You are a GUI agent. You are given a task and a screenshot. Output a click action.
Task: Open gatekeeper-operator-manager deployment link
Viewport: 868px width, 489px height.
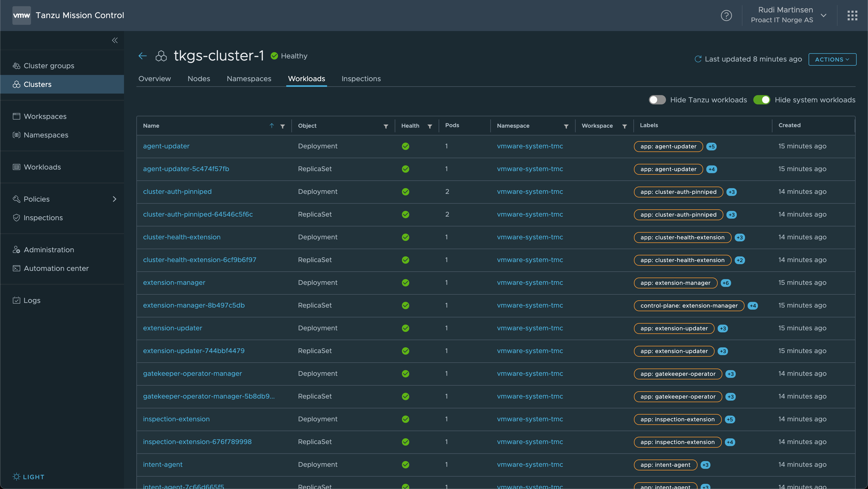192,374
